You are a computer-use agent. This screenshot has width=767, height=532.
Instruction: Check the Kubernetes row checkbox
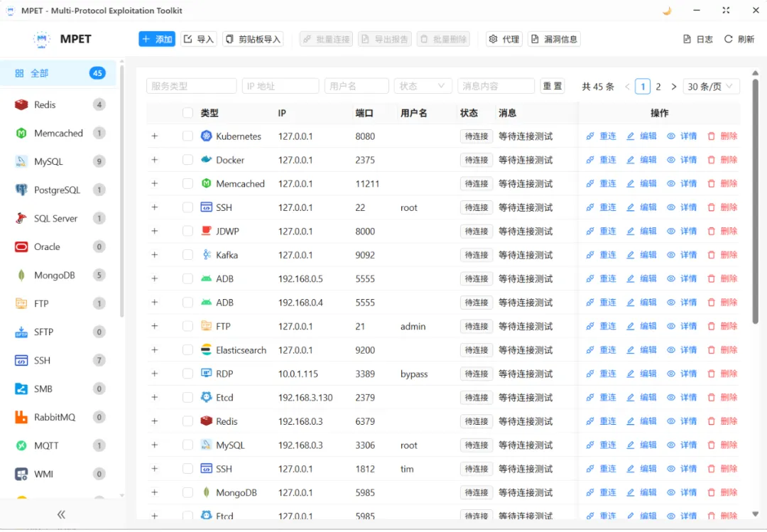tap(187, 136)
